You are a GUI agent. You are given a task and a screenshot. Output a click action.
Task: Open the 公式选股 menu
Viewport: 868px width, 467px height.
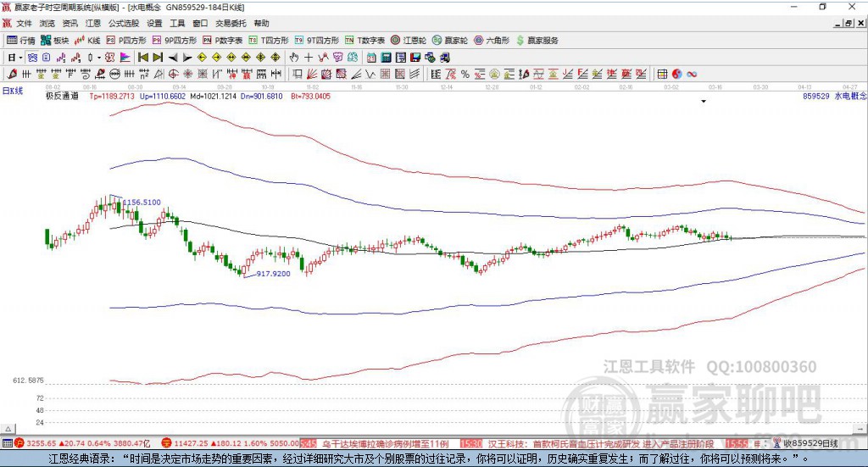point(124,23)
